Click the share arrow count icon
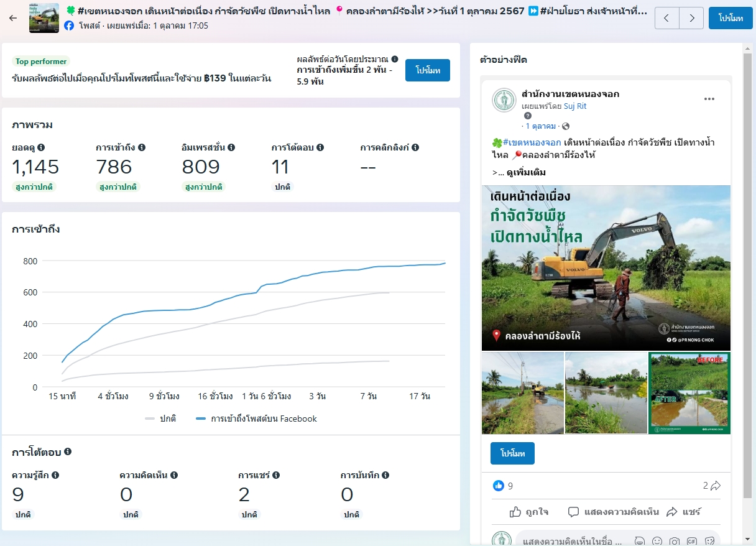Image resolution: width=756 pixels, height=546 pixels. point(715,486)
